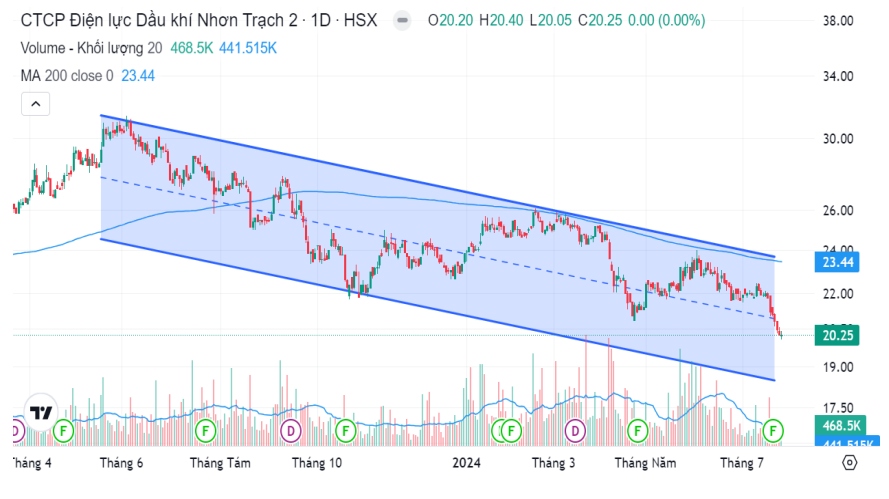889x499 pixels.
Task: Select the symbol title CTCP Điện lực Dầu khí Nhơn Trạch 2
Action: [159, 20]
